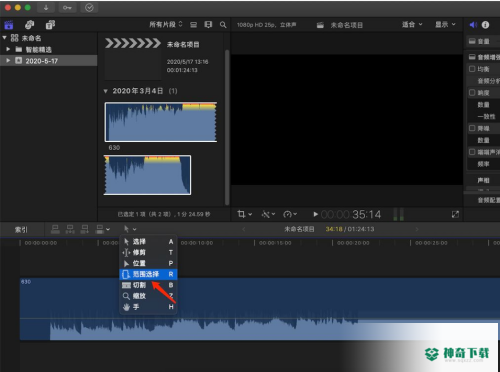This screenshot has width=500, height=372.
Task: Click connect clip to primary storyline icon
Action: [55, 229]
